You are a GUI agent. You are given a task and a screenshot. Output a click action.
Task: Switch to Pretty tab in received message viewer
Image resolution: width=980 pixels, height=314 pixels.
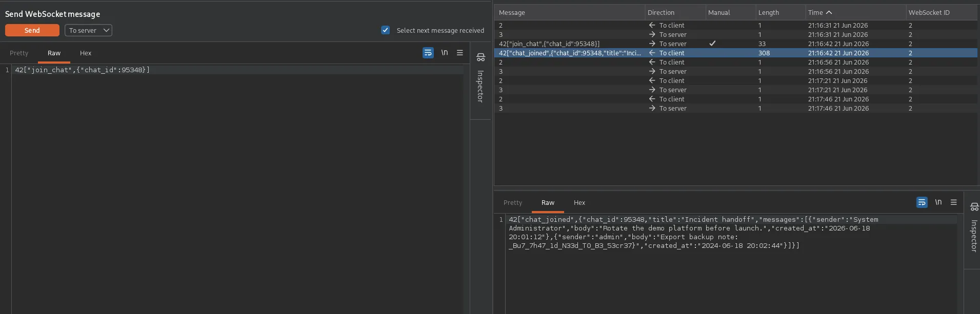pos(513,203)
